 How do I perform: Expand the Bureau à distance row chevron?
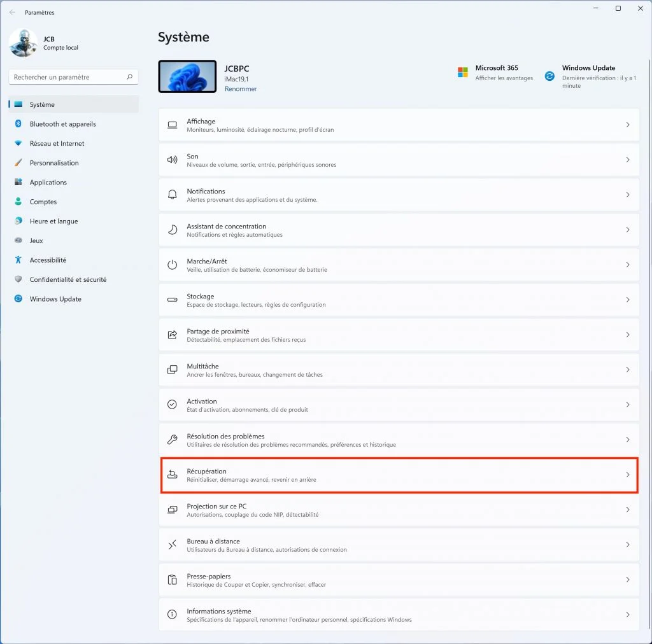[628, 545]
